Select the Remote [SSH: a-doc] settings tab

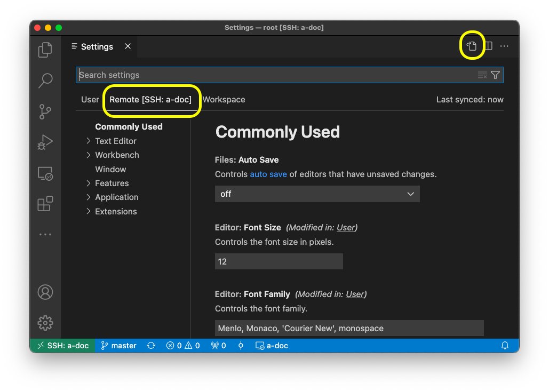click(150, 99)
